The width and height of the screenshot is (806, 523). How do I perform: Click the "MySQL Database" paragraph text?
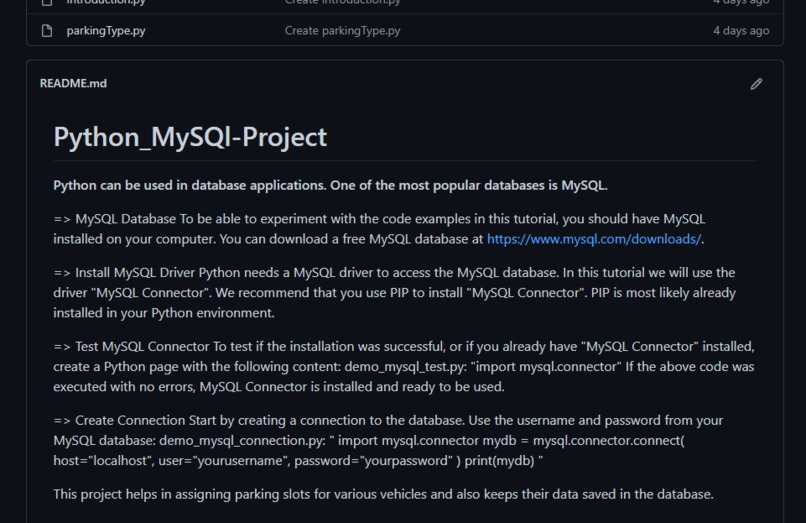pyautogui.click(x=379, y=229)
